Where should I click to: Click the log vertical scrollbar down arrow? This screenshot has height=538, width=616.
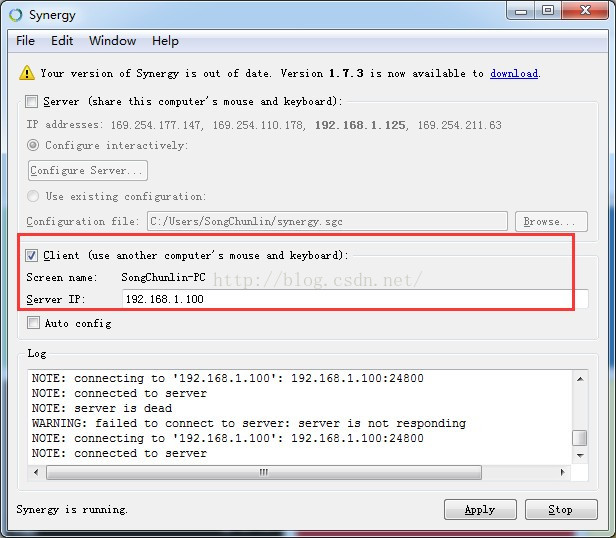580,455
